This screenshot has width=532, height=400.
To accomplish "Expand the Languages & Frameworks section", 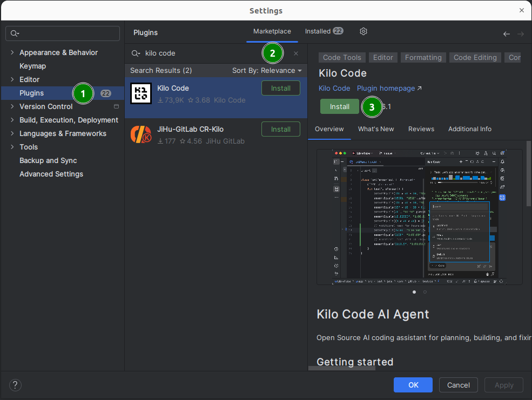I will [12, 133].
